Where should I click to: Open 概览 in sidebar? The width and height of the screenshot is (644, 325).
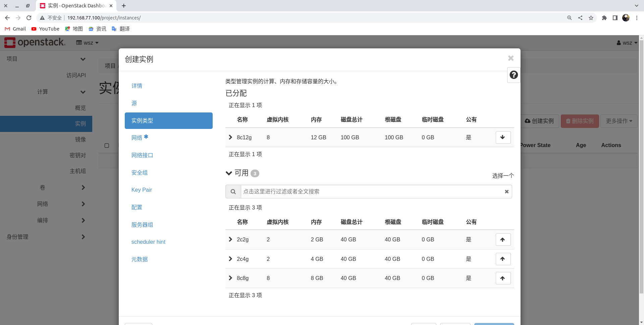click(80, 108)
